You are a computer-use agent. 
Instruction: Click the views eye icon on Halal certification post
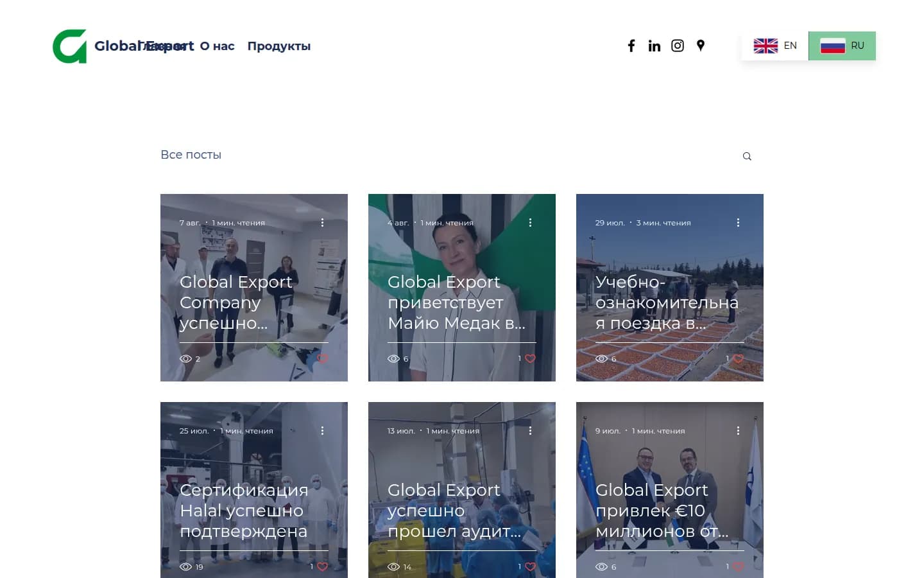[186, 566]
